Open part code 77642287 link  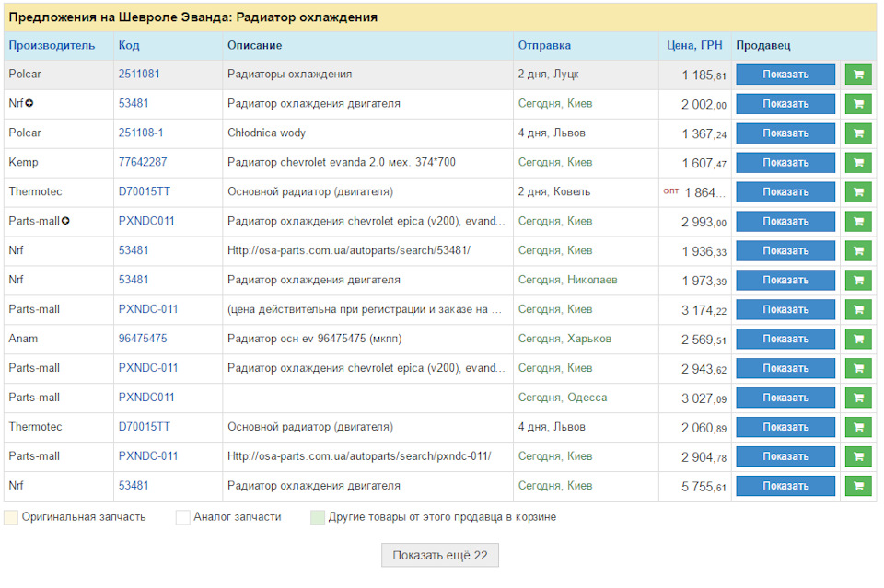pos(143,162)
